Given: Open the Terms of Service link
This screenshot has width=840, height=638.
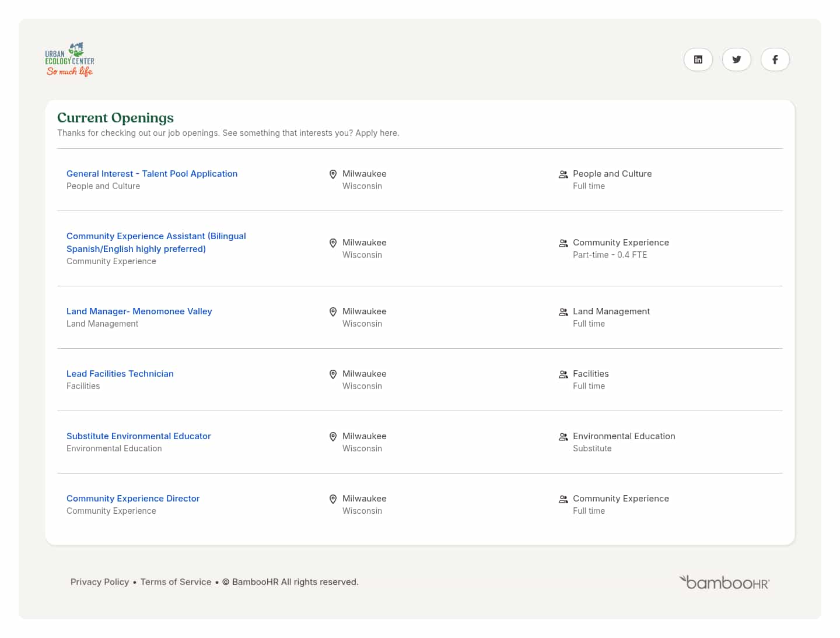Looking at the screenshot, I should [176, 582].
